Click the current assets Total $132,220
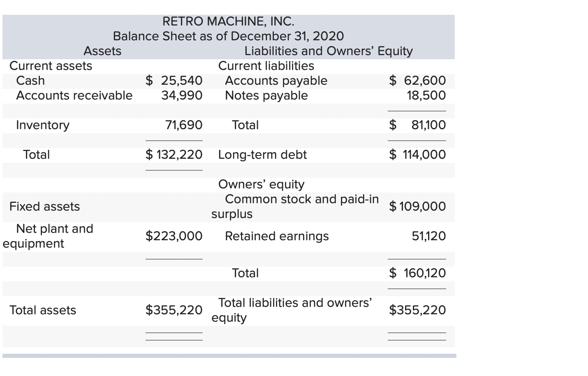This screenshot has height=376, width=588. click(x=174, y=154)
